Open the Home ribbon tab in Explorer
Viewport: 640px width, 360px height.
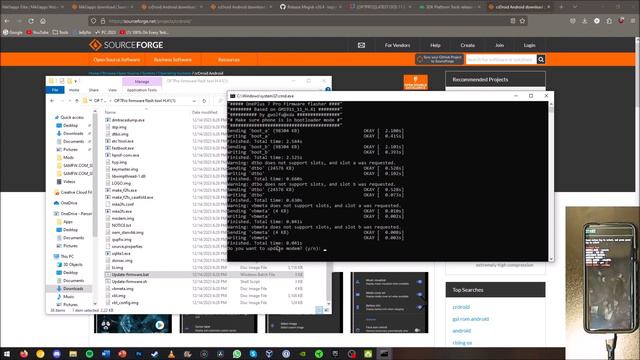(74, 90)
